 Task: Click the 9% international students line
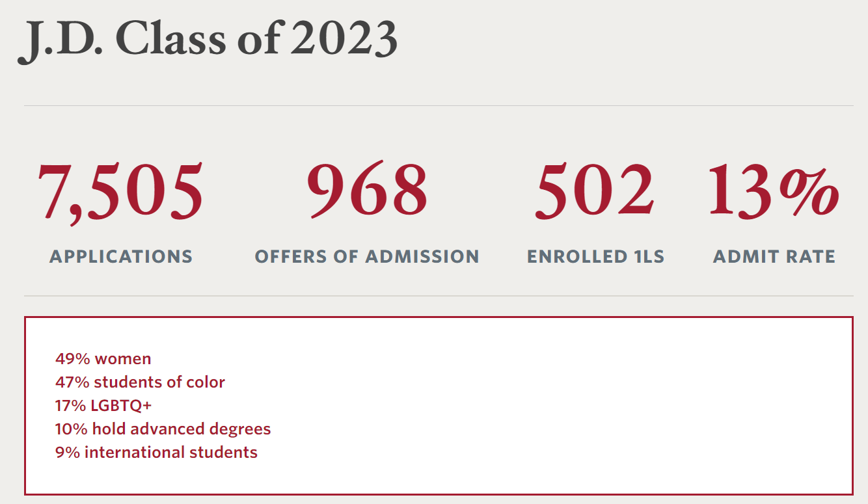[x=156, y=452]
